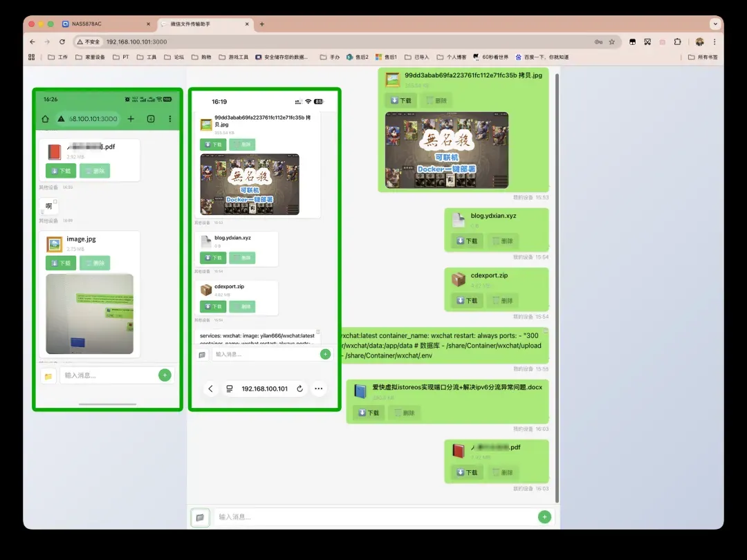Screen dimensions: 747x560
Task: Delete the cdexport.zip message in main chat
Action: tap(503, 301)
